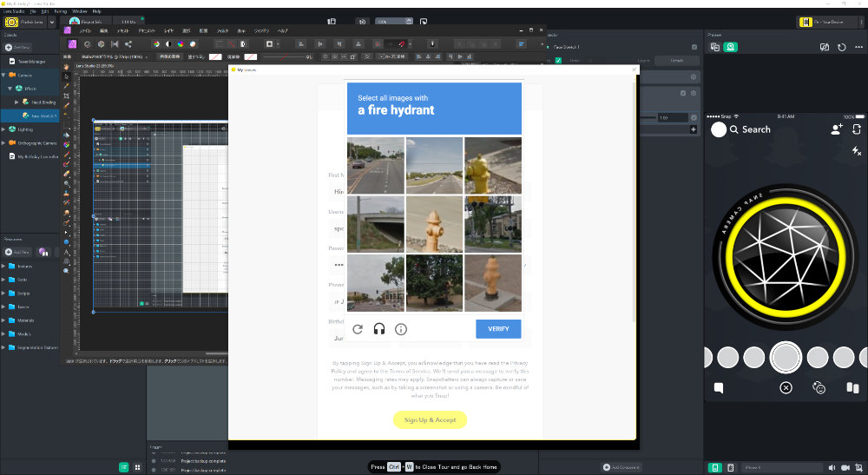The width and height of the screenshot is (868, 475).
Task: Select the Zoom magnifier tool in photo editor
Action: [67, 271]
